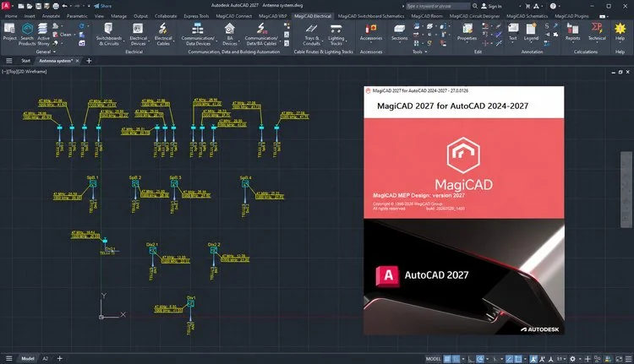Open the Lighting Tracks tool
The width and height of the screenshot is (634, 364).
pyautogui.click(x=336, y=34)
